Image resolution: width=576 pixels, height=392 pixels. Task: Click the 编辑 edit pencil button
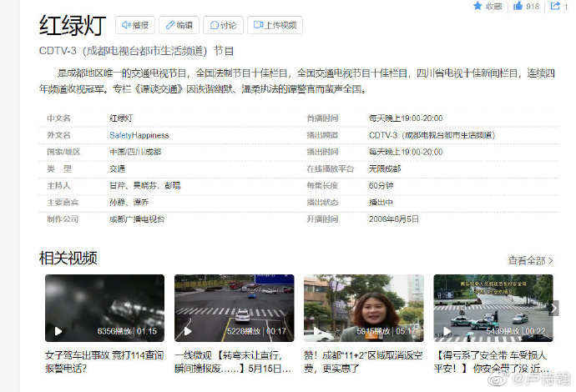click(x=179, y=25)
